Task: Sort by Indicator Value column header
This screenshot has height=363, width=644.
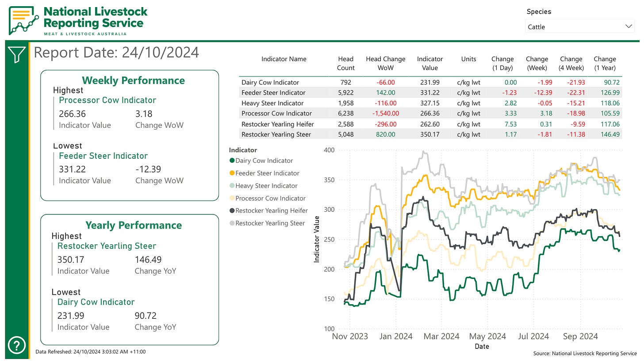Action: tap(429, 63)
